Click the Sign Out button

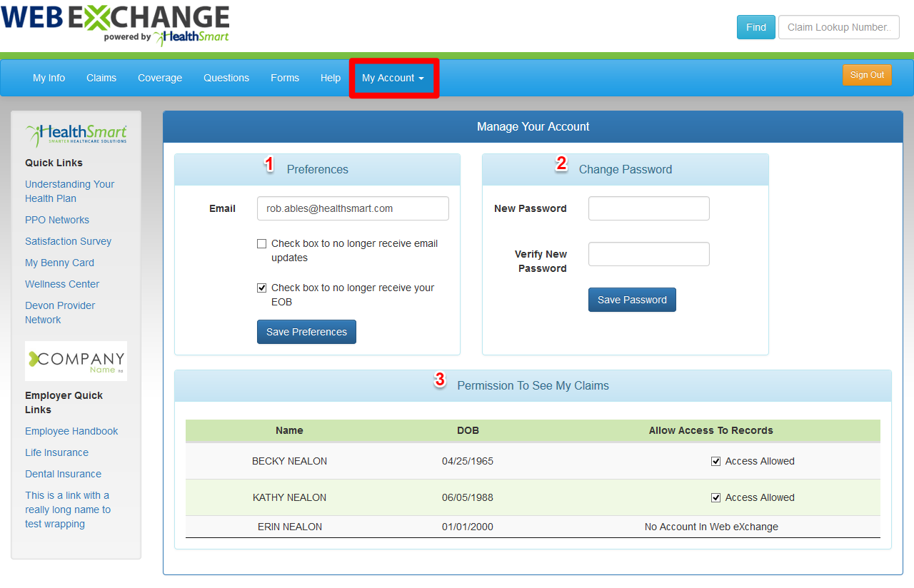pos(867,75)
